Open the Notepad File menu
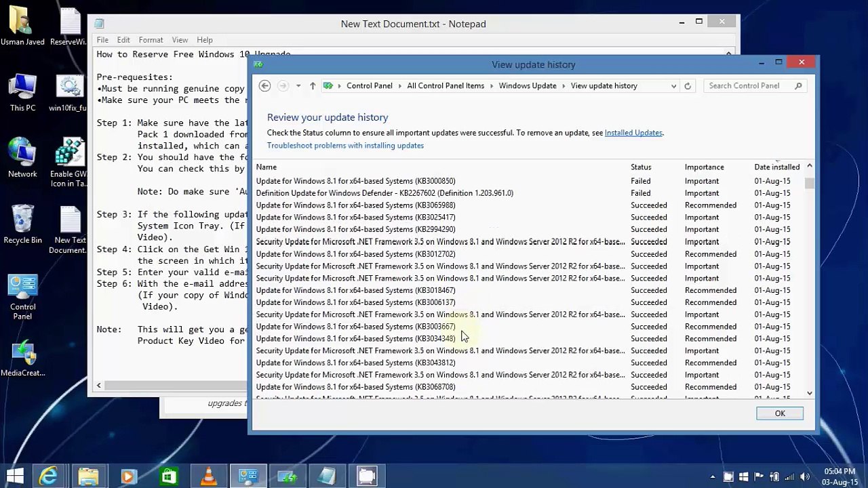Image resolution: width=868 pixels, height=488 pixels. (102, 40)
